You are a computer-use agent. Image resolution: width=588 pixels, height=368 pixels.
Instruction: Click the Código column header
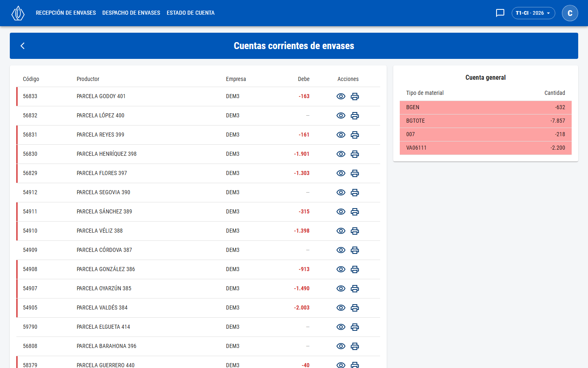[x=31, y=79]
